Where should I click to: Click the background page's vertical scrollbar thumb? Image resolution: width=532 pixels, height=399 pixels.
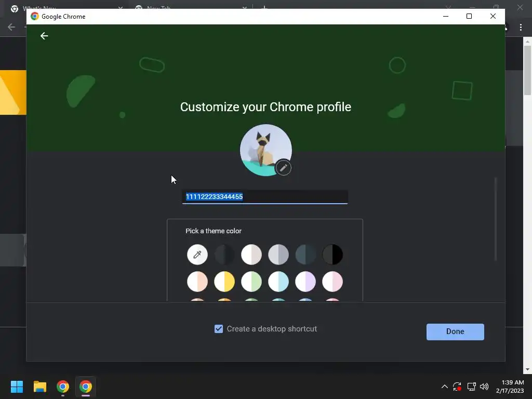click(527, 70)
